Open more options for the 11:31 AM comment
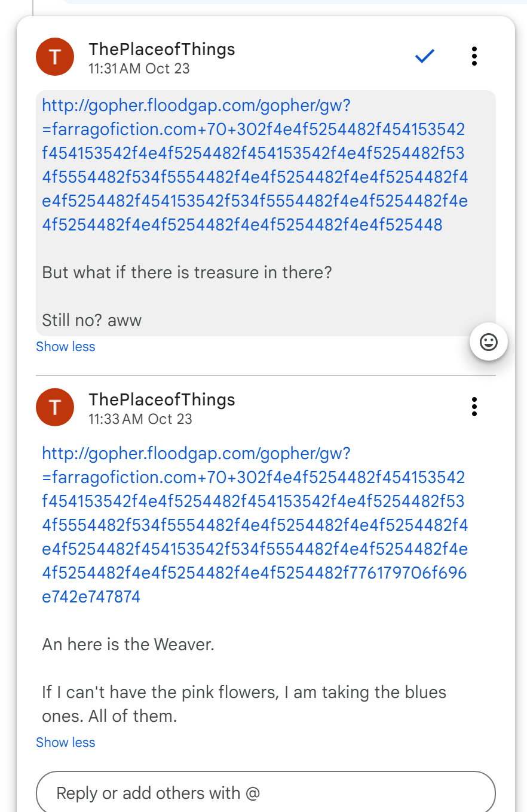Screen dimensions: 527x812 474,56
